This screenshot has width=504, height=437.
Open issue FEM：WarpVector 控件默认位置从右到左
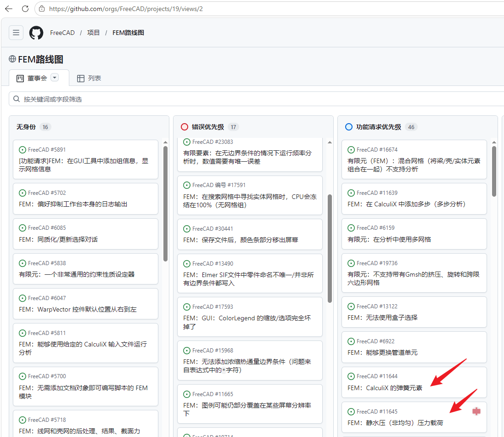pyautogui.click(x=78, y=309)
